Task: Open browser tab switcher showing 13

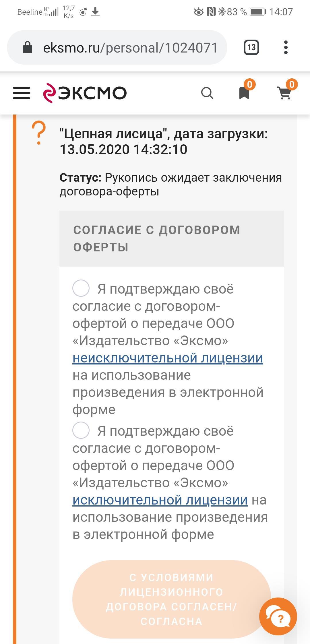Action: (251, 47)
